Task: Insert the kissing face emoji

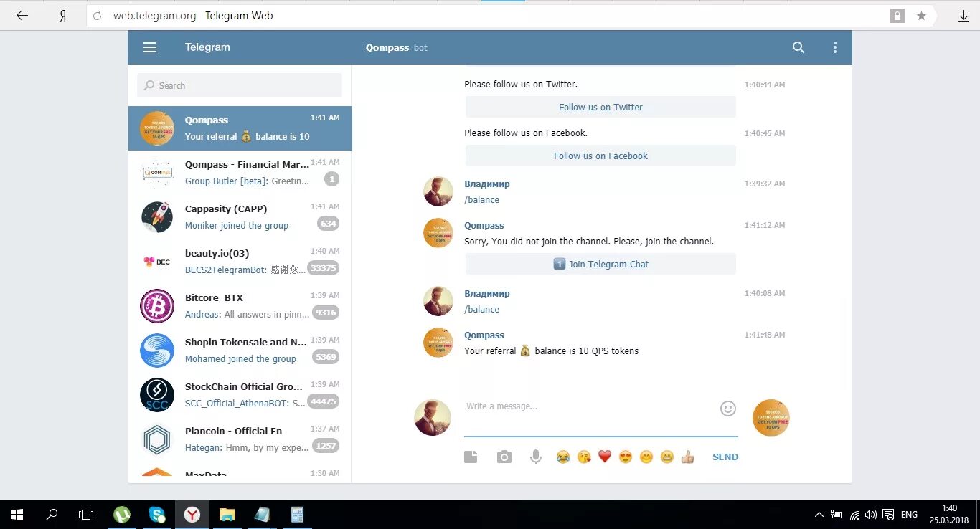Action: [584, 457]
